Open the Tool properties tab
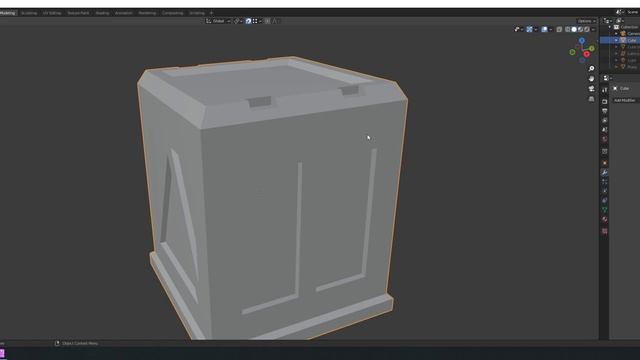 604,90
